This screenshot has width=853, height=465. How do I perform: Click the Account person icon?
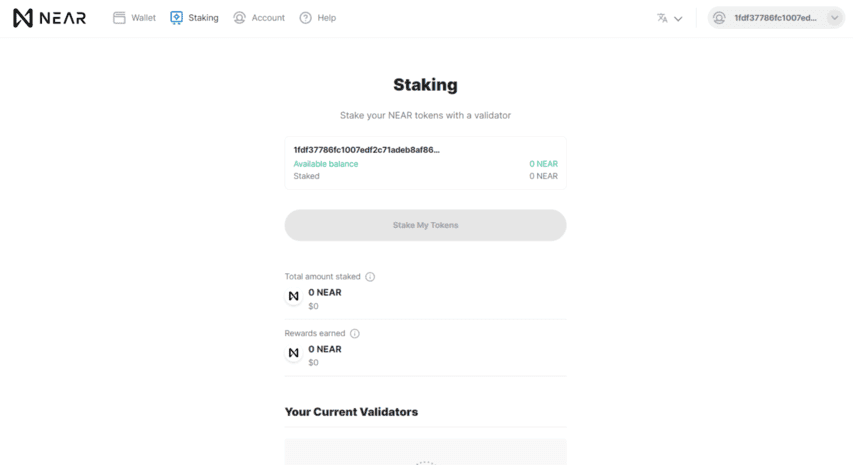point(239,18)
